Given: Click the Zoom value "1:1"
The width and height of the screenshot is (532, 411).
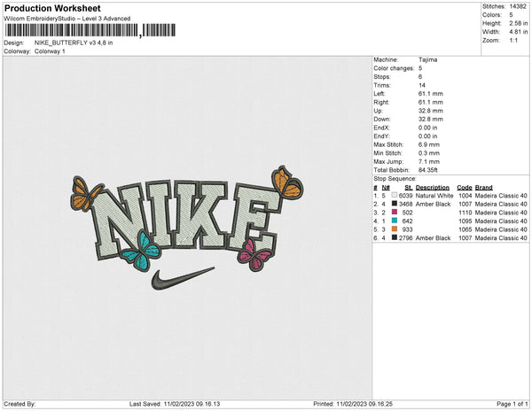Looking at the screenshot, I should (x=513, y=41).
